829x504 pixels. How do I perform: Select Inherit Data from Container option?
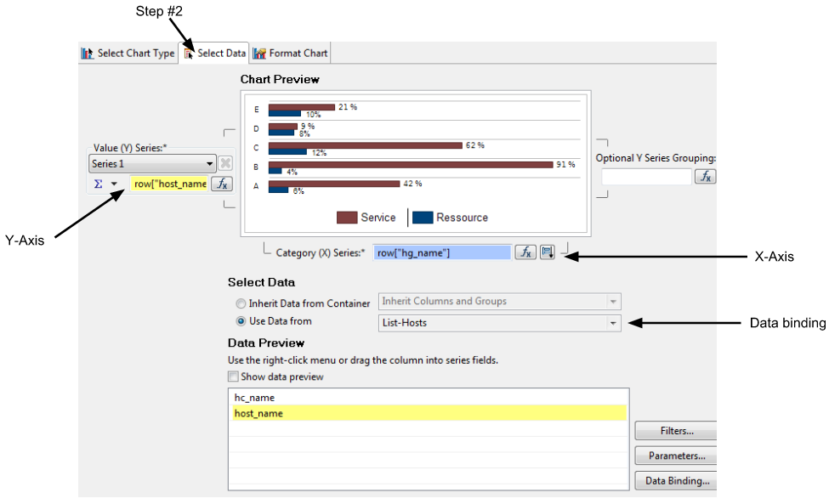tap(241, 303)
